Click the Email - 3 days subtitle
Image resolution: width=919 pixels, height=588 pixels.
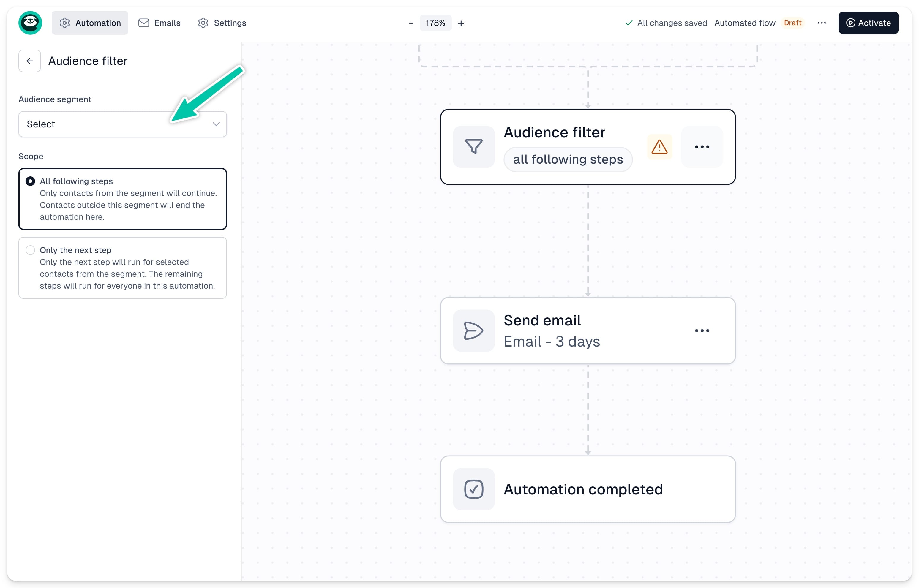[x=552, y=341]
